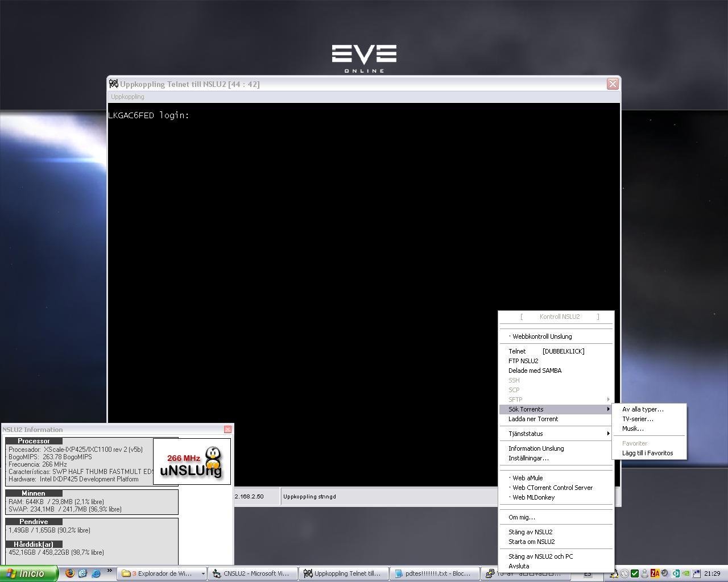
Task: Open the Uppkoppling menu in Telnet window
Action: (x=127, y=97)
